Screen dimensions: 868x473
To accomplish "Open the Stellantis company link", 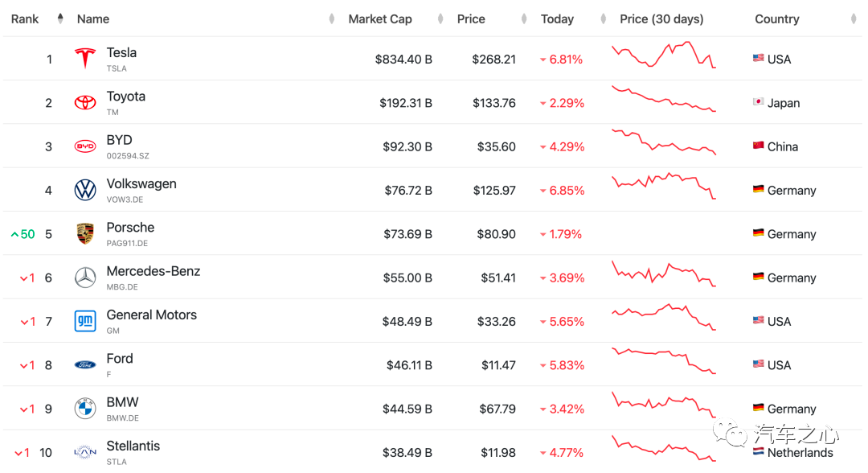I will (x=133, y=446).
